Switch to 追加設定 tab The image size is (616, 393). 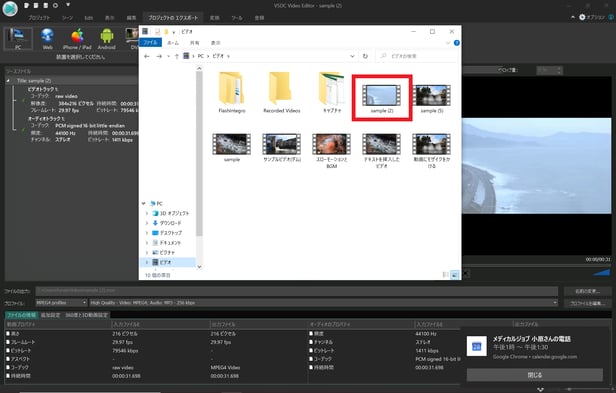51,315
